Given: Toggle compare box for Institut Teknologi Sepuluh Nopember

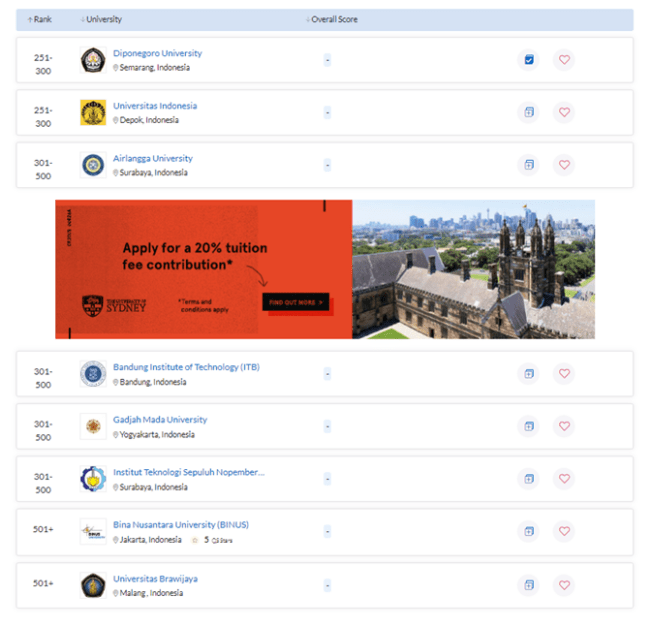Looking at the screenshot, I should (x=529, y=479).
